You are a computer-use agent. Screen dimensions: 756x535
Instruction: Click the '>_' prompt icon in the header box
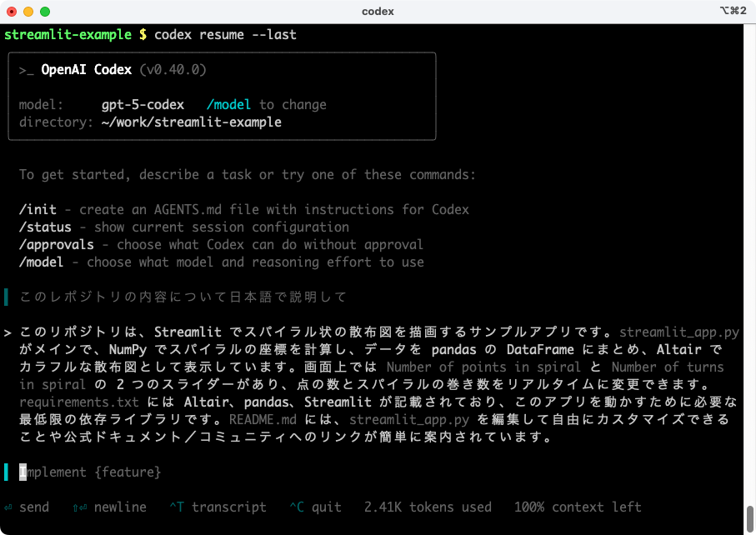pos(26,70)
